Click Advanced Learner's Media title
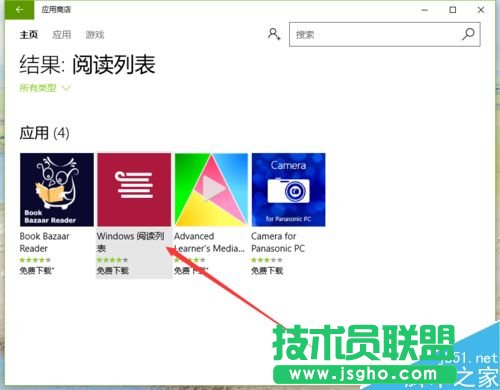This screenshot has height=390, width=500. pyautogui.click(x=209, y=242)
